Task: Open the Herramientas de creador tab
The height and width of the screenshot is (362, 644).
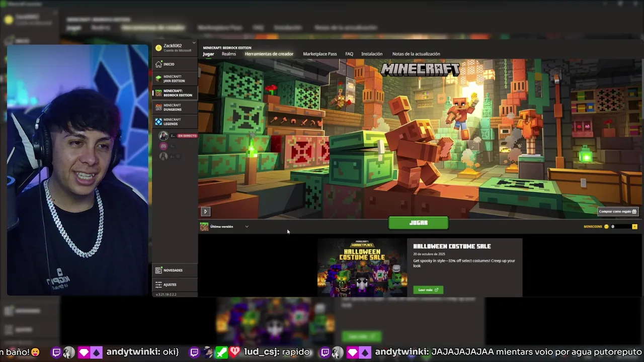Action: (269, 54)
